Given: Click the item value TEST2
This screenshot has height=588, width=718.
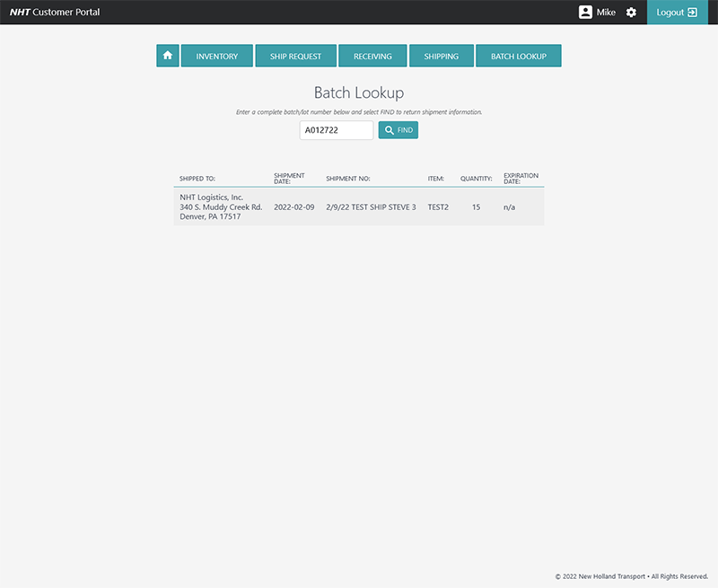Looking at the screenshot, I should pos(438,207).
